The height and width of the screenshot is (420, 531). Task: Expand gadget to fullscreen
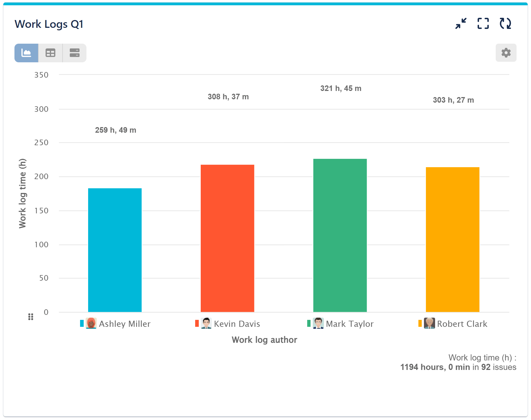coord(483,24)
